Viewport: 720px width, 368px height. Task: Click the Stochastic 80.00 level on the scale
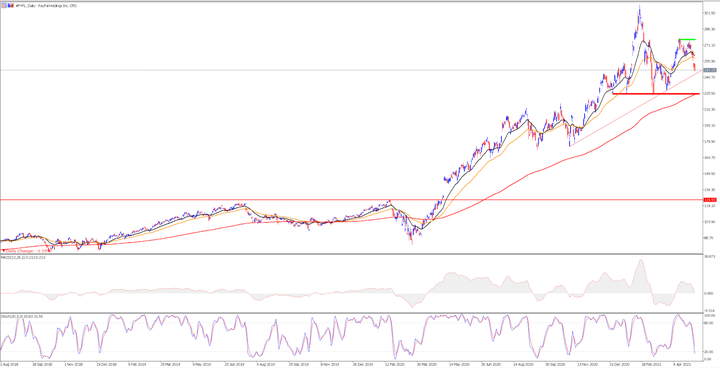click(x=709, y=323)
